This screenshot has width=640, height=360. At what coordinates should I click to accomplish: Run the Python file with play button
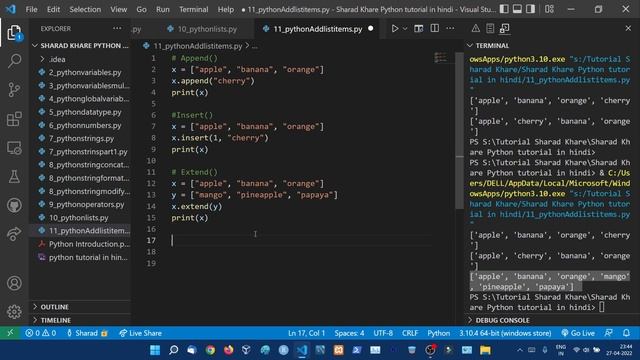395,29
